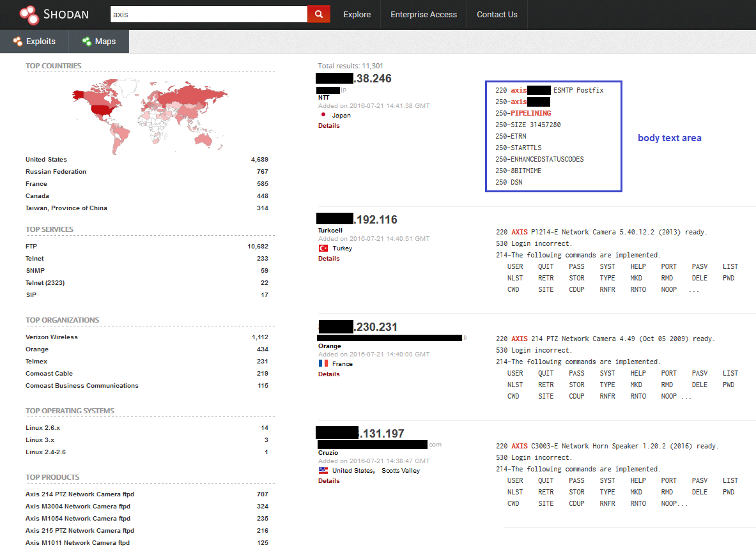This screenshot has height=550, width=756.
Task: Focus the search field containing 'axis'
Action: [209, 15]
